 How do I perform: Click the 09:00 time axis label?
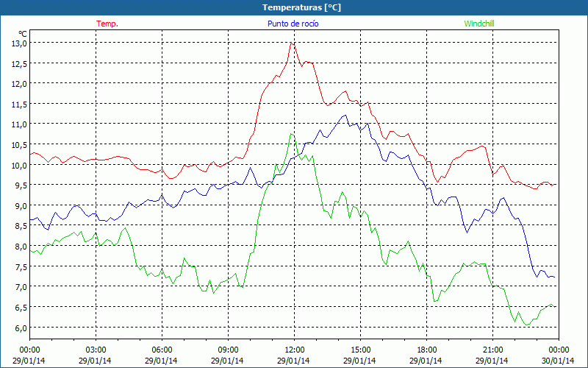pyautogui.click(x=228, y=350)
